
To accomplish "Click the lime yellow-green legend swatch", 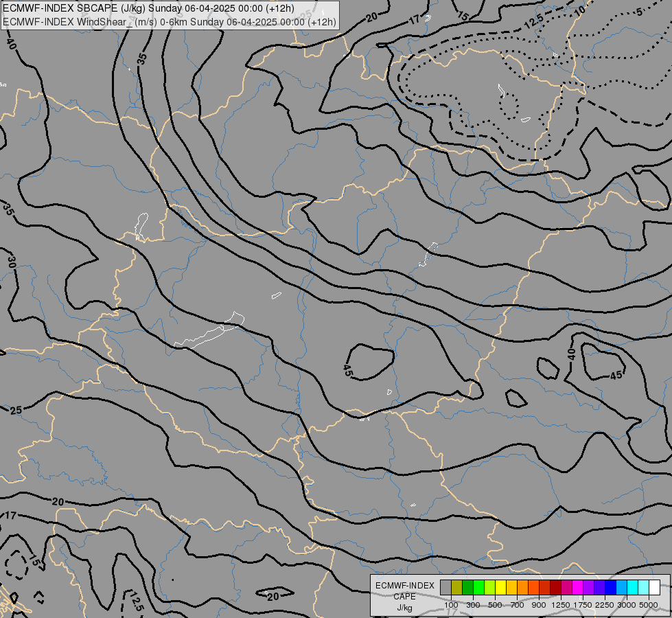I will point(489,588).
